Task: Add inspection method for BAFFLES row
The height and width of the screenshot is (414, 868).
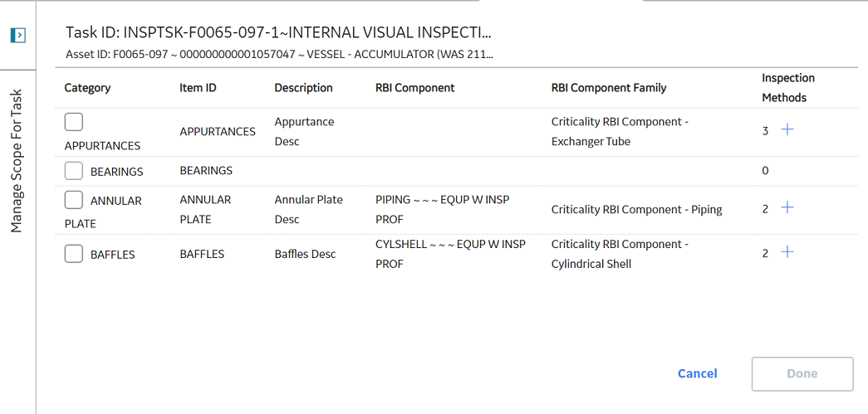Action: 787,252
